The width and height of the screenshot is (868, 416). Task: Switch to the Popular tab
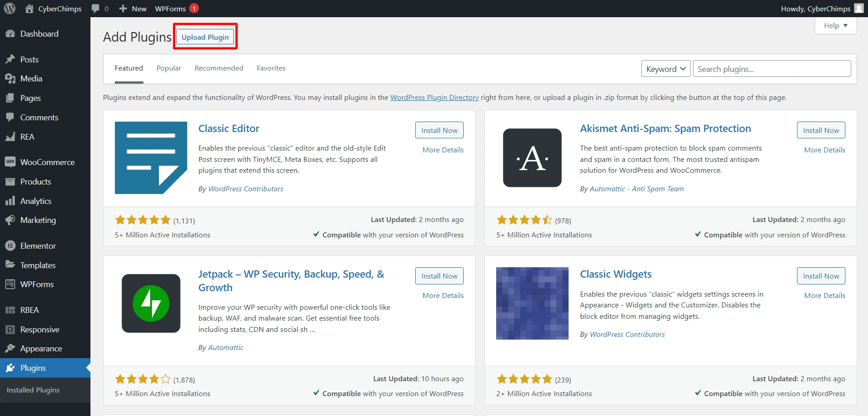tap(169, 68)
